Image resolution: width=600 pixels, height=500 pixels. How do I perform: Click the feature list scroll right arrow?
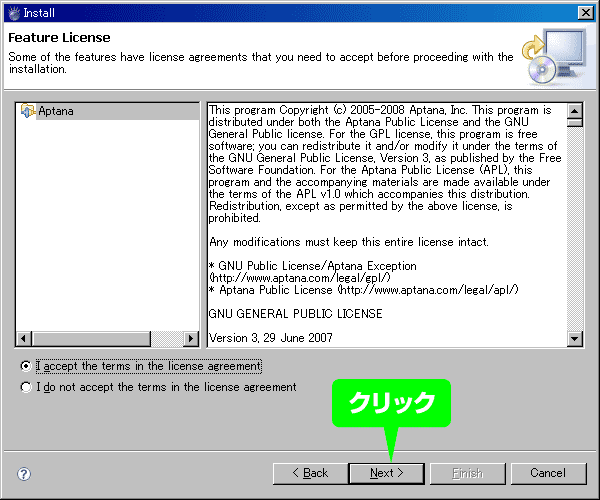click(x=191, y=339)
